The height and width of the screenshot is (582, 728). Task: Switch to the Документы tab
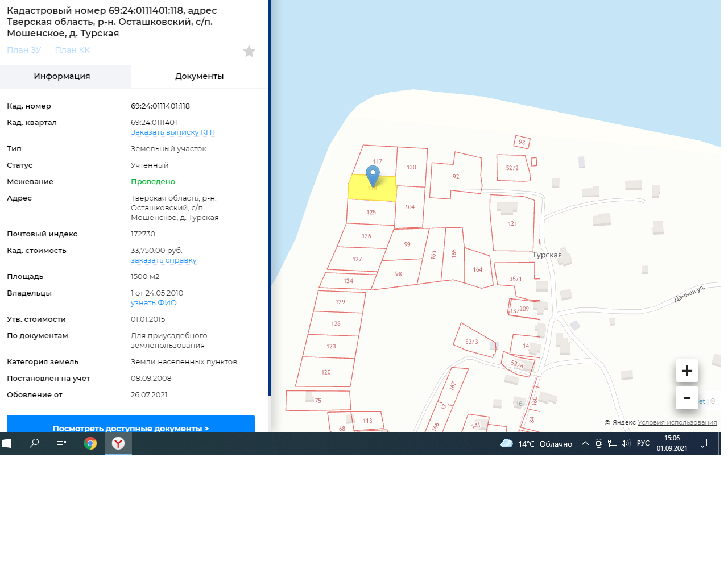(x=199, y=76)
